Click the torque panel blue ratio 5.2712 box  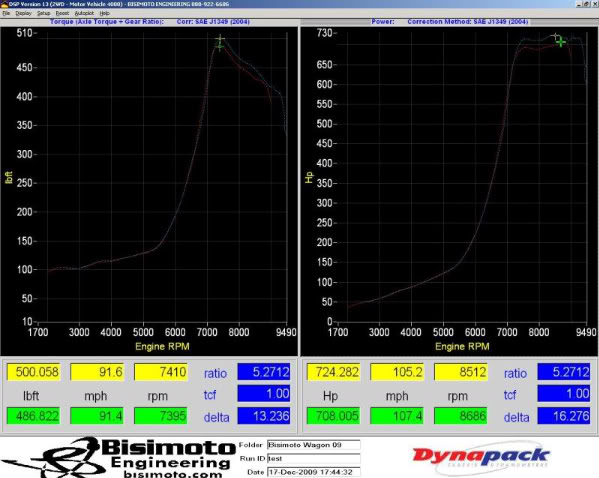pyautogui.click(x=264, y=372)
